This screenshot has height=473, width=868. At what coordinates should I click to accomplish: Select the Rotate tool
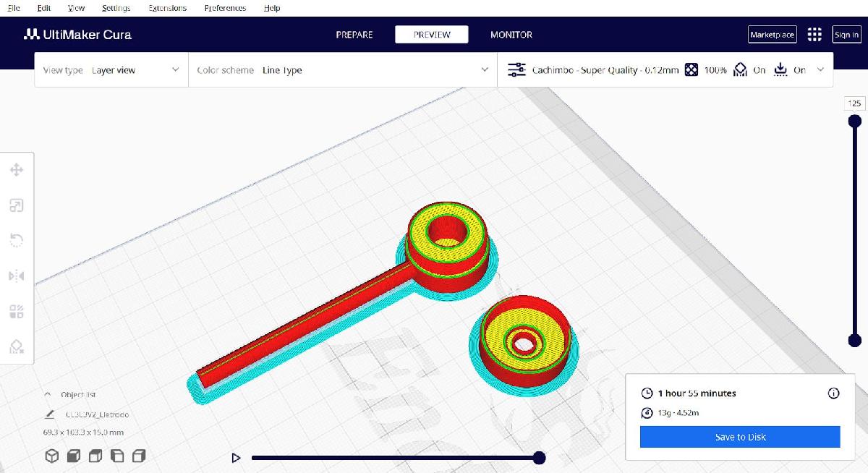click(17, 241)
